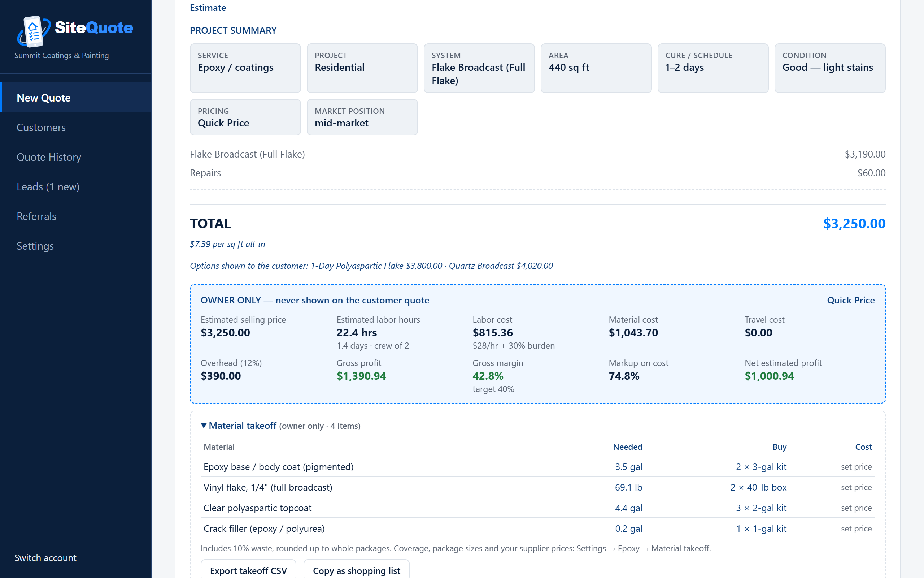924x578 pixels.
Task: Click the SiteQuote phone logo icon
Action: 34,31
